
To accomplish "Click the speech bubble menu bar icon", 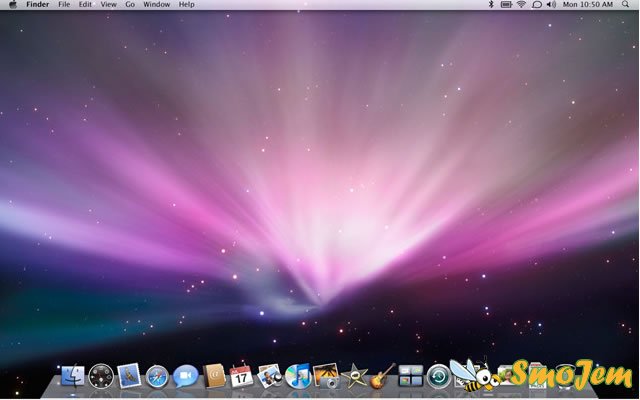I will pos(537,4).
